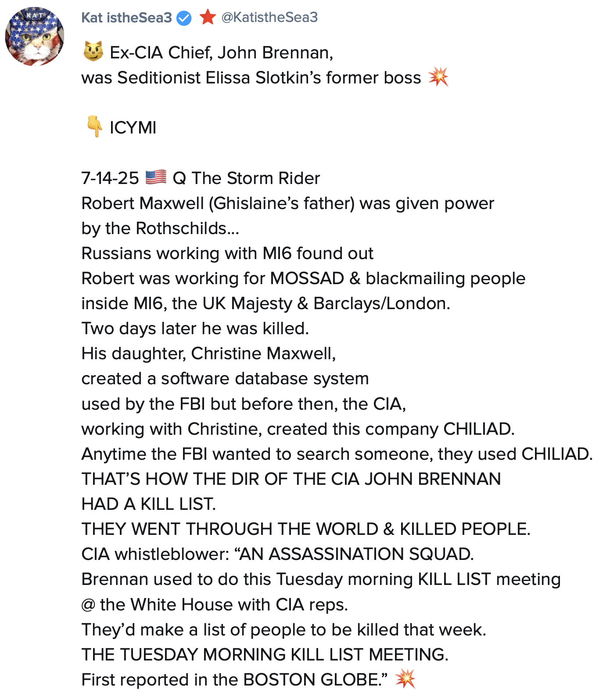Viewport: 610px width, 700px height.
Task: Click 'THE TUESDAY MORNING KILL LIST MEETING.' line
Action: pos(265,654)
